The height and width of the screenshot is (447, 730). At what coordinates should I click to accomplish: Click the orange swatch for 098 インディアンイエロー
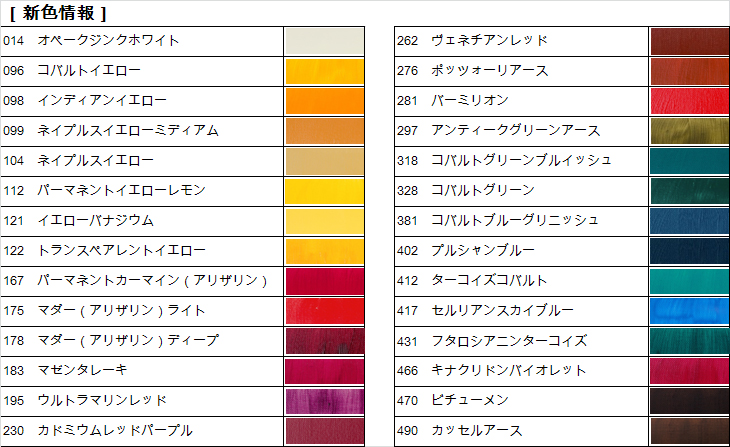tap(324, 101)
